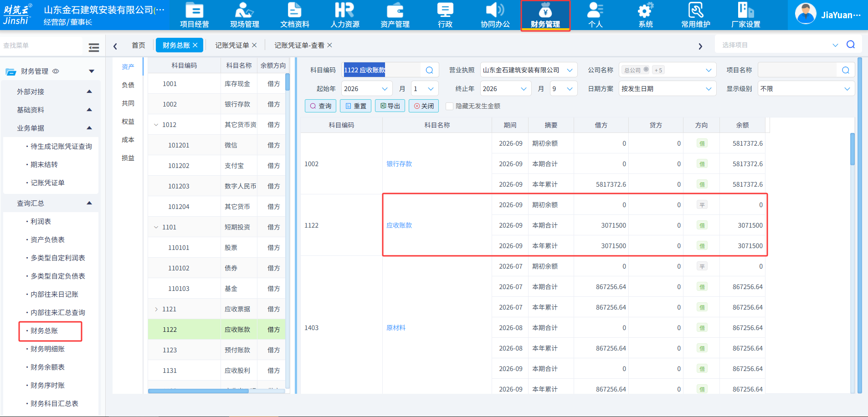Viewport: 868px width, 417px height.
Task: Click the horizontal scrollbar under subject list
Action: click(x=198, y=391)
